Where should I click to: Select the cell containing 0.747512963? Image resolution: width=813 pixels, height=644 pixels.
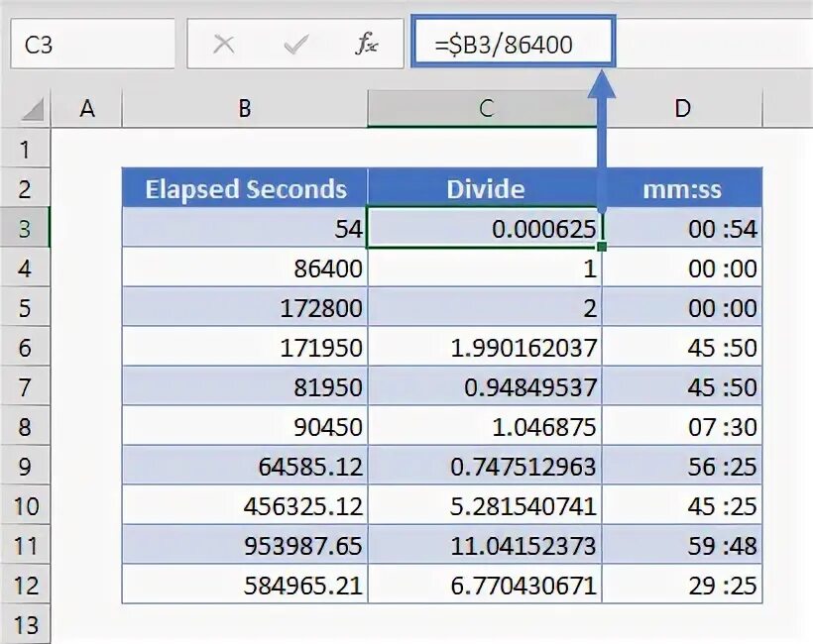coord(485,466)
